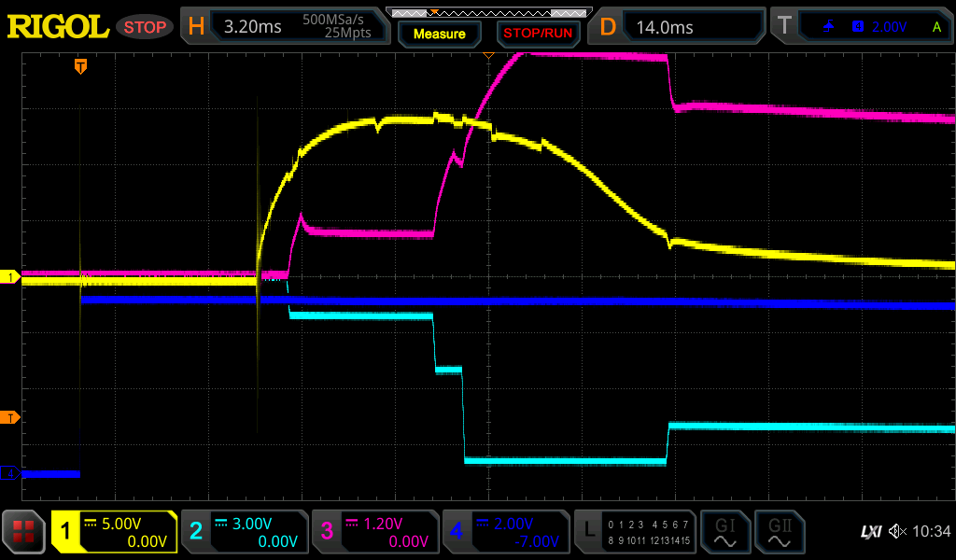Click the LXI network status icon
Image resolution: width=956 pixels, height=560 pixels.
point(870,532)
